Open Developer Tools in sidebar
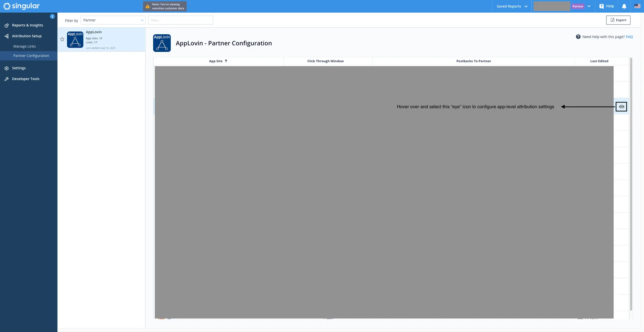The height and width of the screenshot is (332, 644). click(25, 79)
